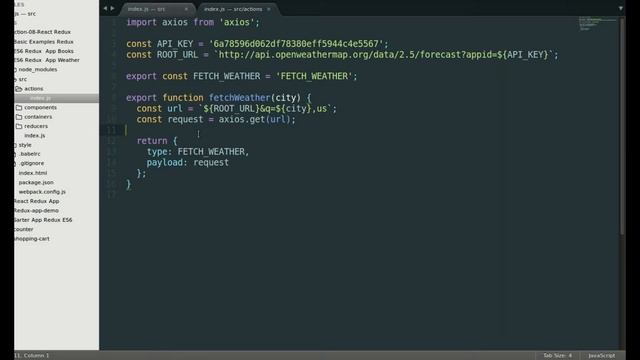Screen dimensions: 640x360
Task: Select the 'Redux-app-demo' folder
Action: (x=36, y=211)
